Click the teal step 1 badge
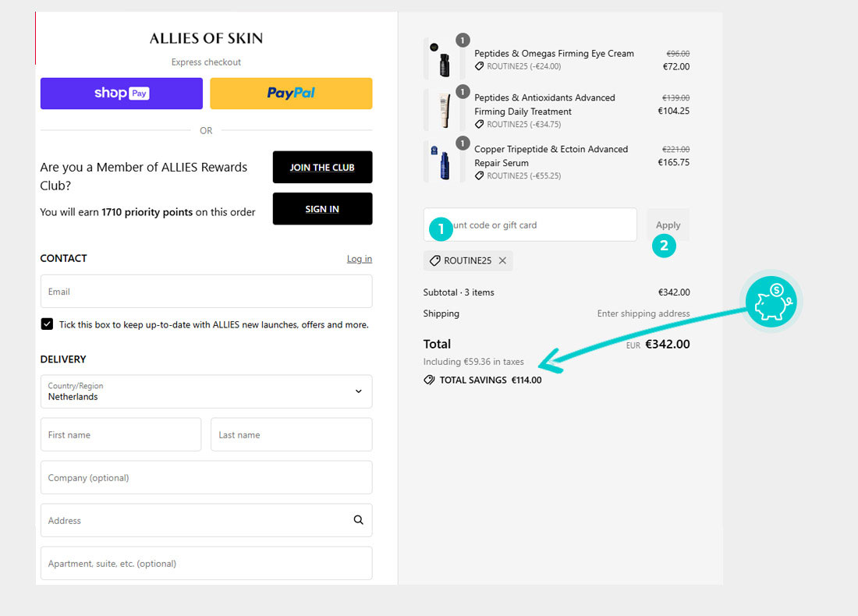 (x=441, y=228)
